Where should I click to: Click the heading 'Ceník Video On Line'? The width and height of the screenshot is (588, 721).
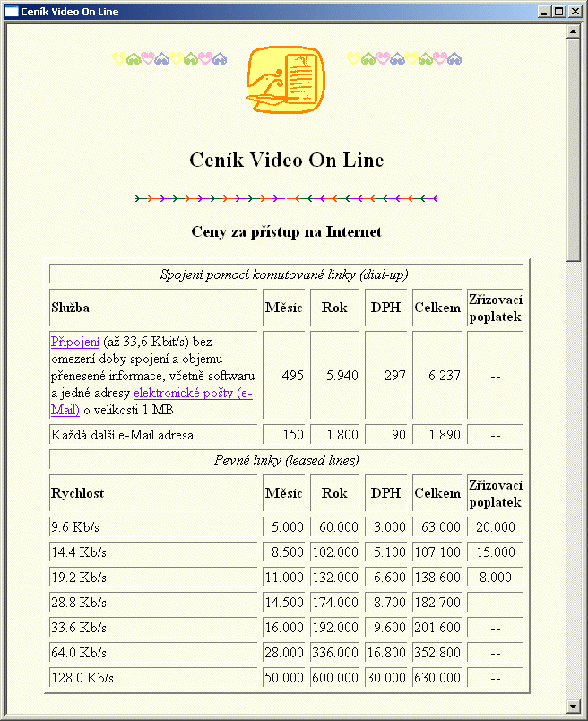[x=287, y=160]
